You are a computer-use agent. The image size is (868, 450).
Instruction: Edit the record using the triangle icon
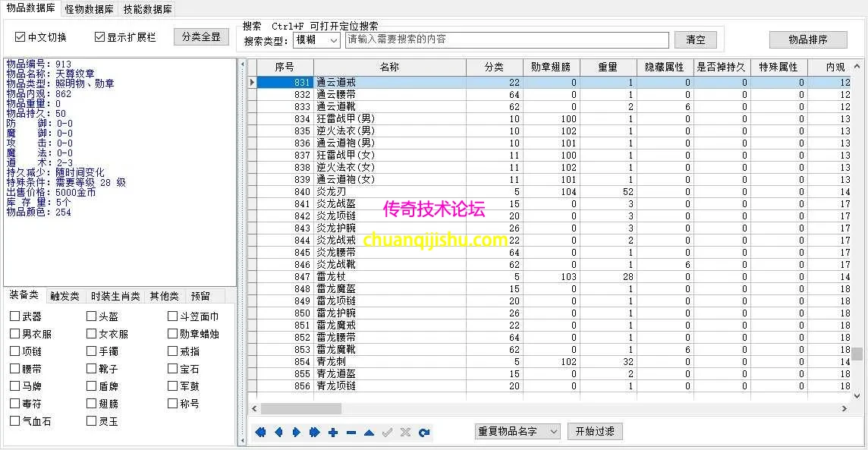coord(369,432)
